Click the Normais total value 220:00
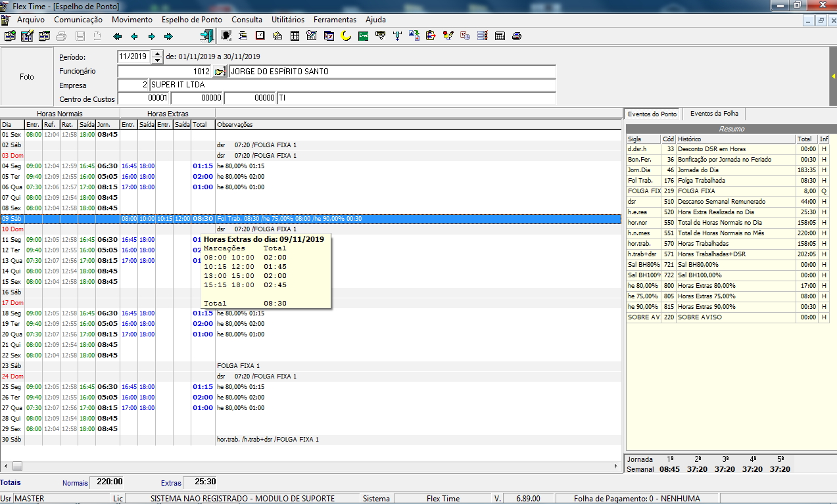This screenshot has height=504, width=837. click(109, 482)
